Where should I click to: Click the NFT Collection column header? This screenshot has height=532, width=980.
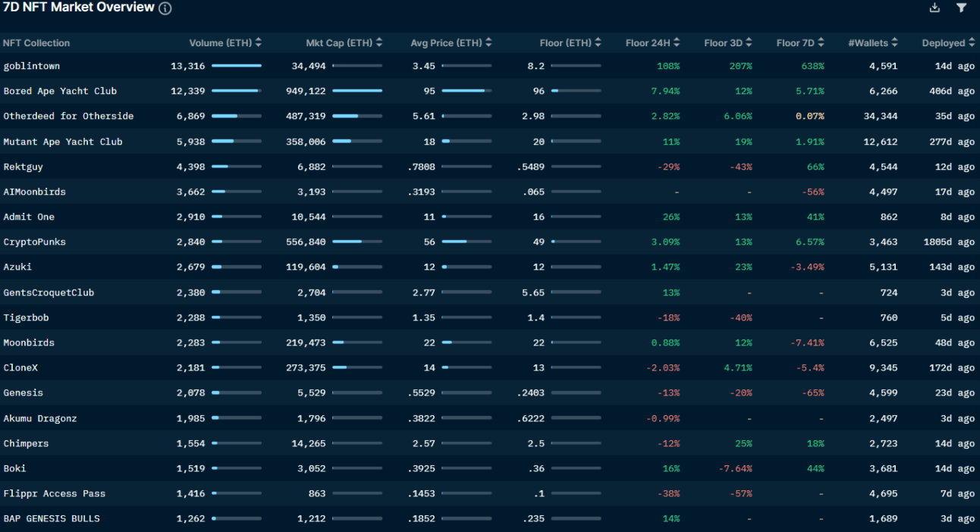tap(36, 43)
